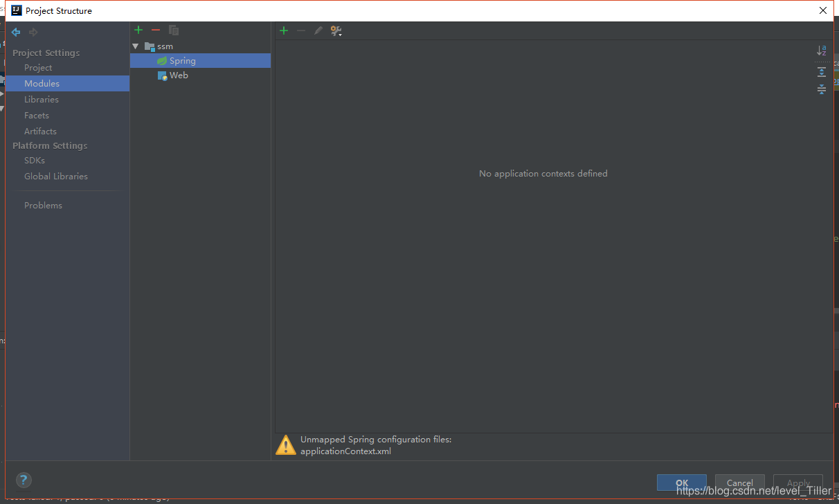Collapse all context entries
The height and width of the screenshot is (504, 839).
point(822,89)
